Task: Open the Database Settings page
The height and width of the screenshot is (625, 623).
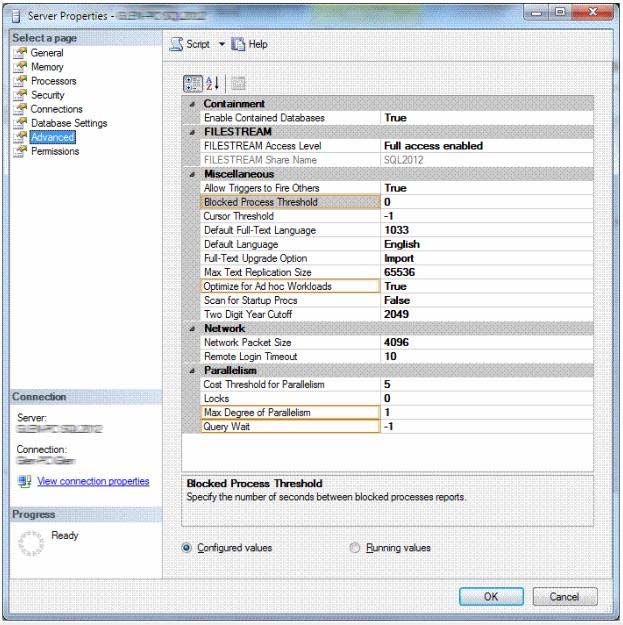Action: [69, 123]
